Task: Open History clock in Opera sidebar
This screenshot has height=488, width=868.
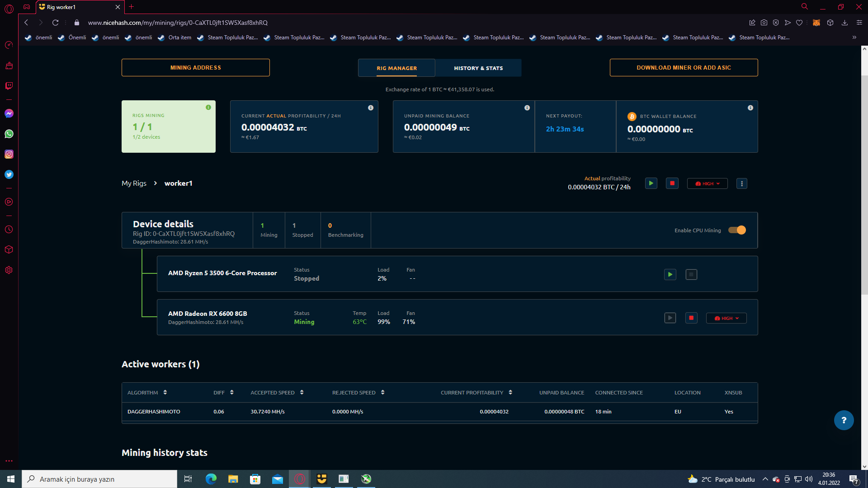Action: (9, 230)
